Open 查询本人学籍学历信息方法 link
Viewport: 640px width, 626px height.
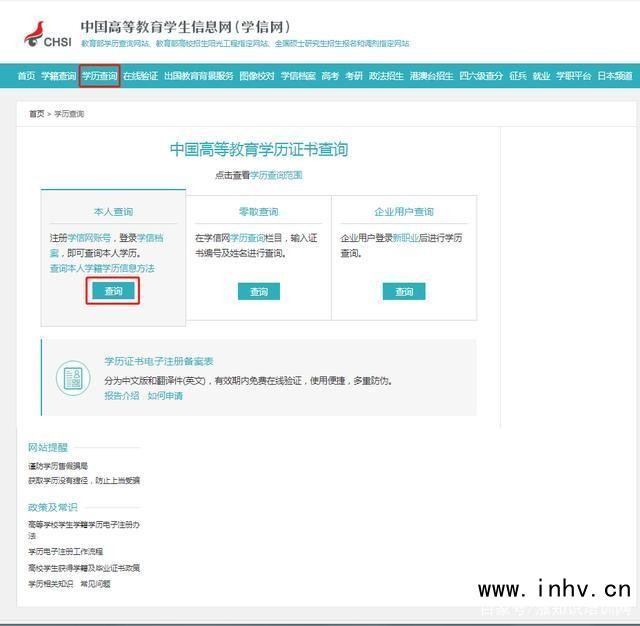pyautogui.click(x=102, y=269)
